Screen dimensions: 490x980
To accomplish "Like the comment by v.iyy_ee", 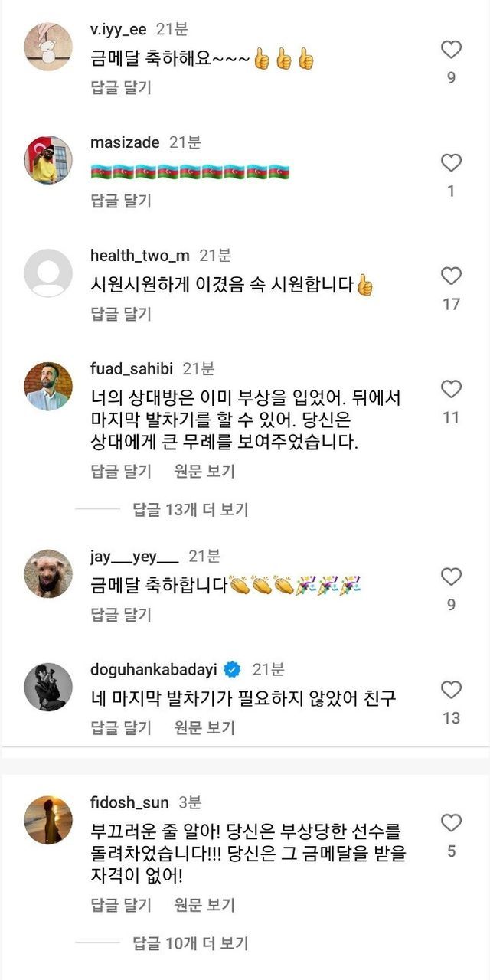I will tap(451, 50).
